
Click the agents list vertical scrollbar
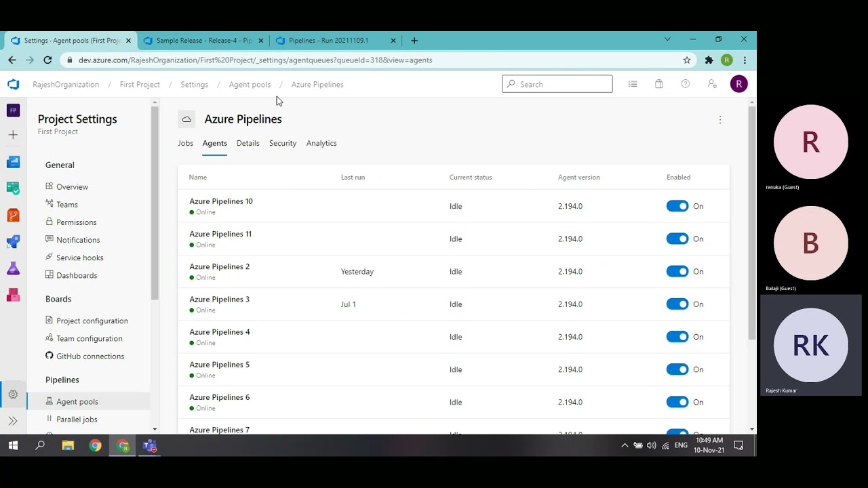pyautogui.click(x=751, y=222)
